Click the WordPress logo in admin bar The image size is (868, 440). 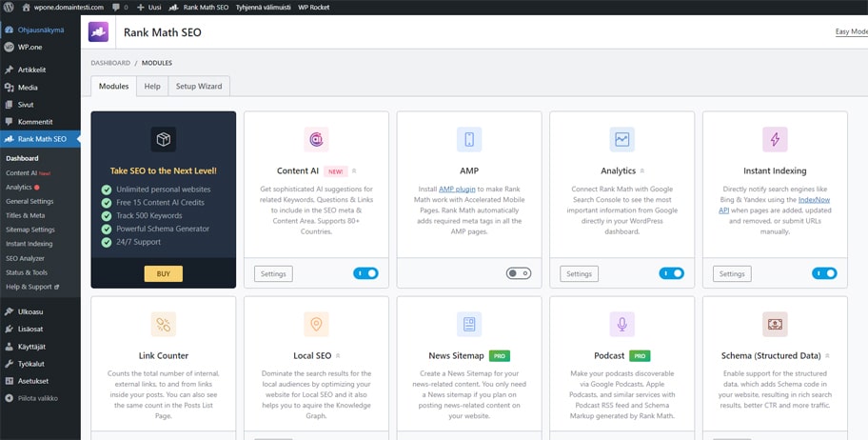tap(9, 7)
